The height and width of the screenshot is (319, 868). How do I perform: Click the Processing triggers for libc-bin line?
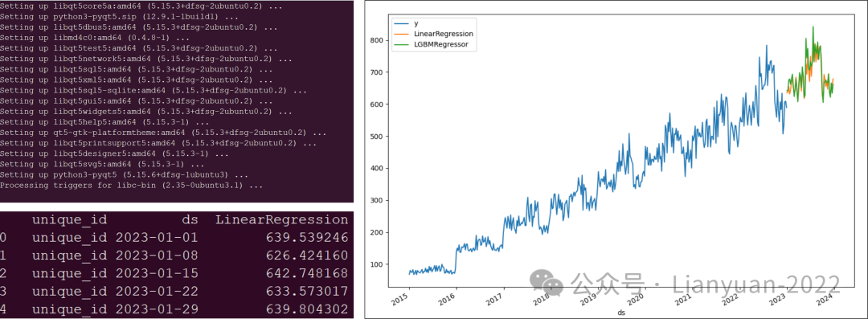coord(132,186)
